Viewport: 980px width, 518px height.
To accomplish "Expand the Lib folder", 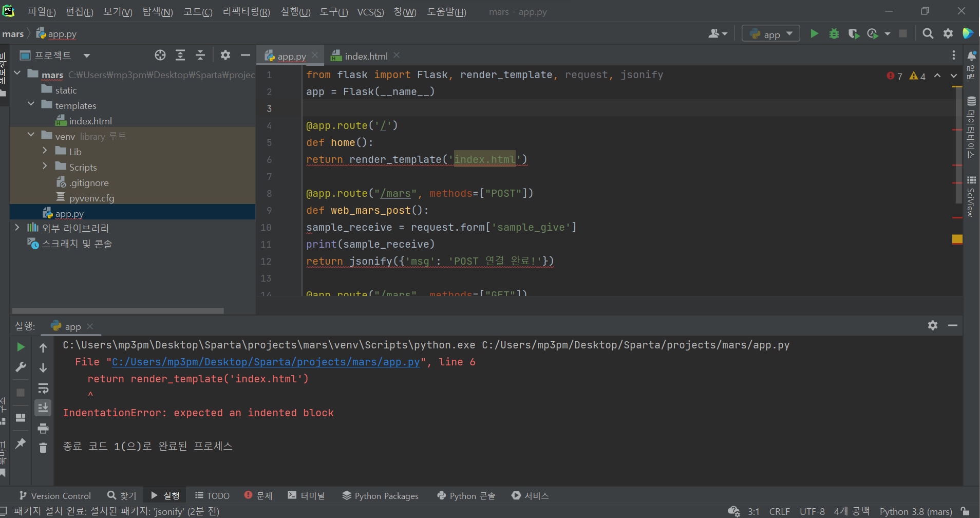I will (x=45, y=151).
